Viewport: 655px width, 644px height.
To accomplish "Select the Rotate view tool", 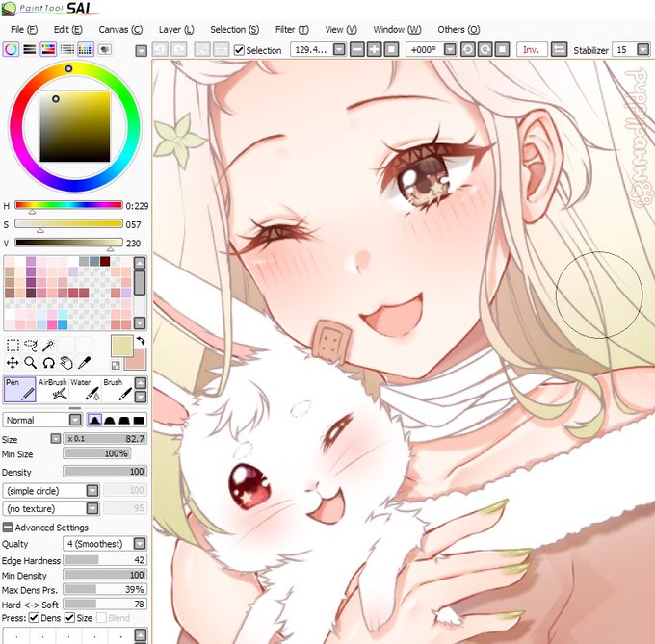I will tap(48, 363).
